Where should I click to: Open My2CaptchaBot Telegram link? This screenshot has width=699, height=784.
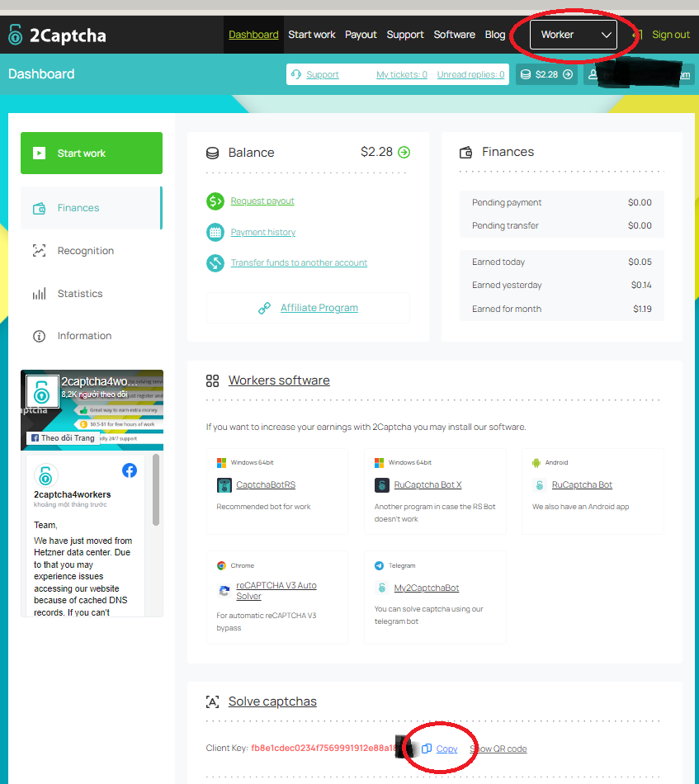427,588
